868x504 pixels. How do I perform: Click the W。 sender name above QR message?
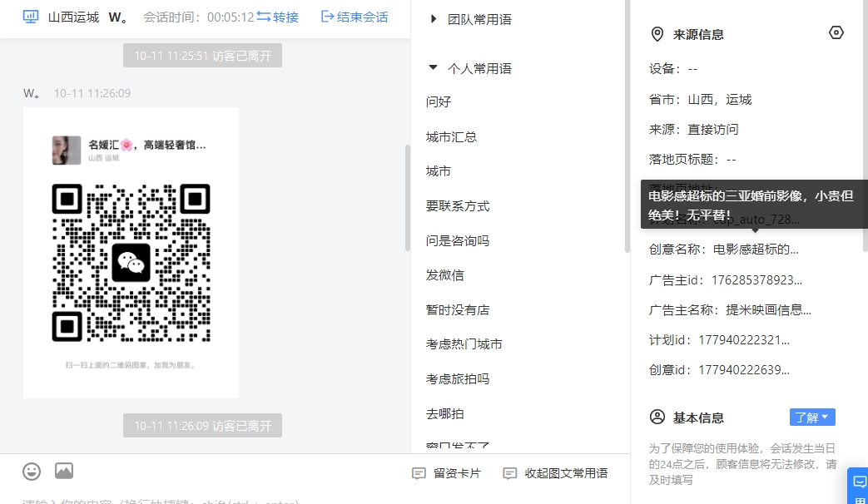31,93
